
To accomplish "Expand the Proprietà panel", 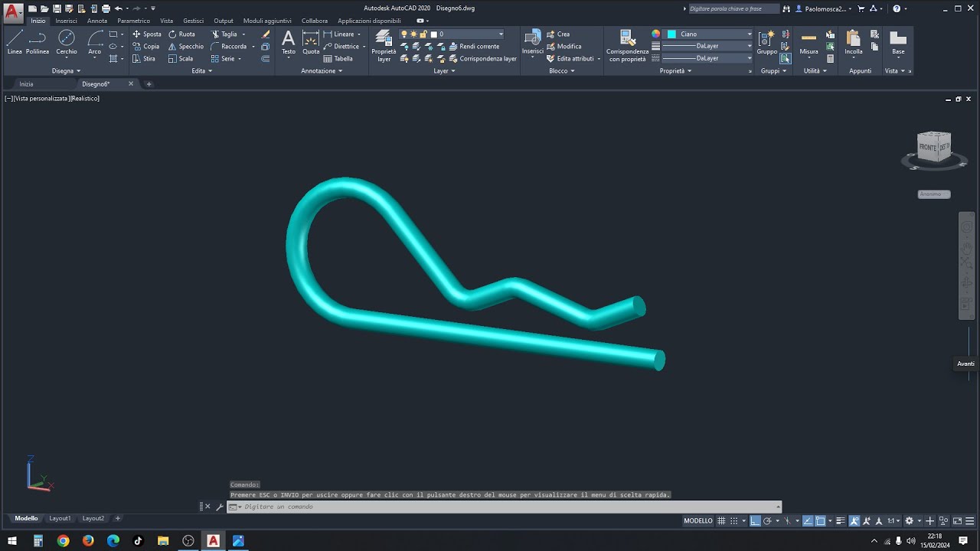I will click(x=675, y=70).
